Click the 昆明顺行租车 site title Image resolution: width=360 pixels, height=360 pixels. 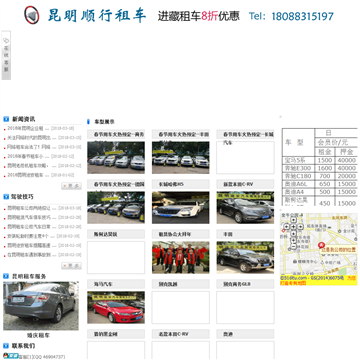pos(97,15)
